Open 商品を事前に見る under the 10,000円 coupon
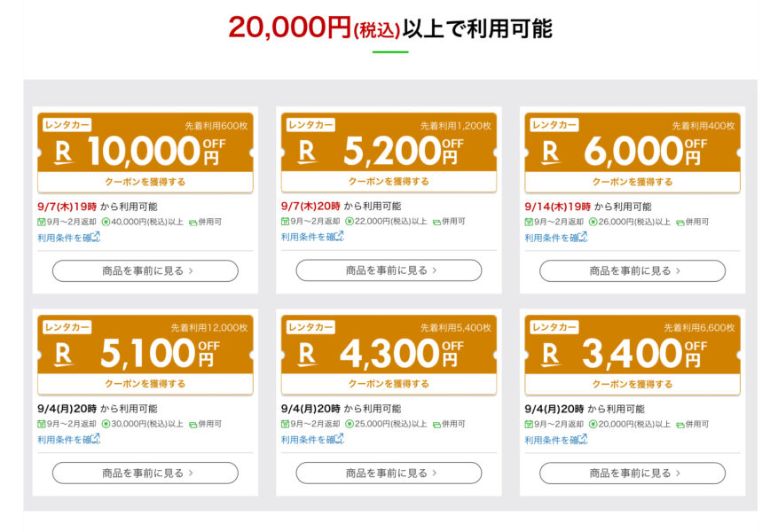Screen dimensions: 770x532 [145, 271]
